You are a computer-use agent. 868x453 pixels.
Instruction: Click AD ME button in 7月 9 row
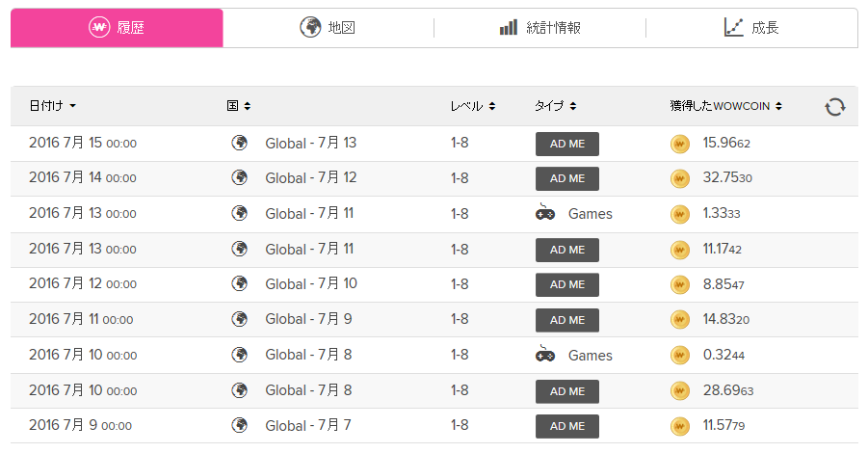(566, 426)
